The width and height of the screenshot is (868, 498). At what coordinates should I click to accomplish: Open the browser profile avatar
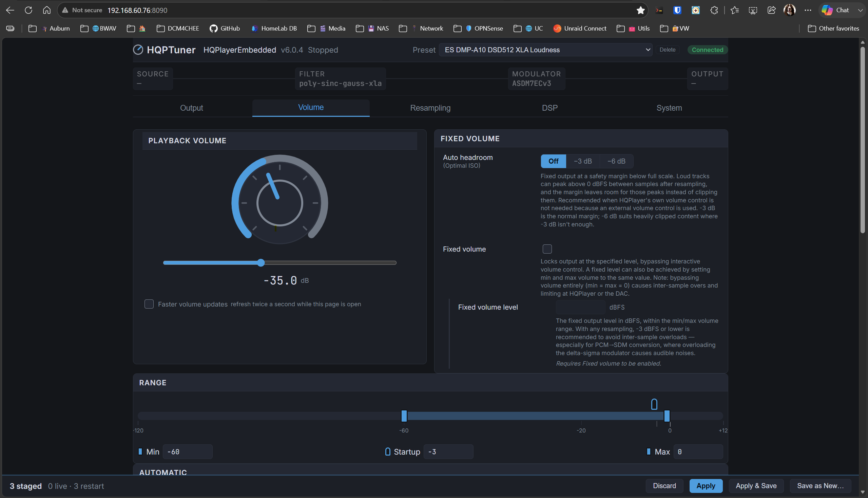[x=789, y=10]
